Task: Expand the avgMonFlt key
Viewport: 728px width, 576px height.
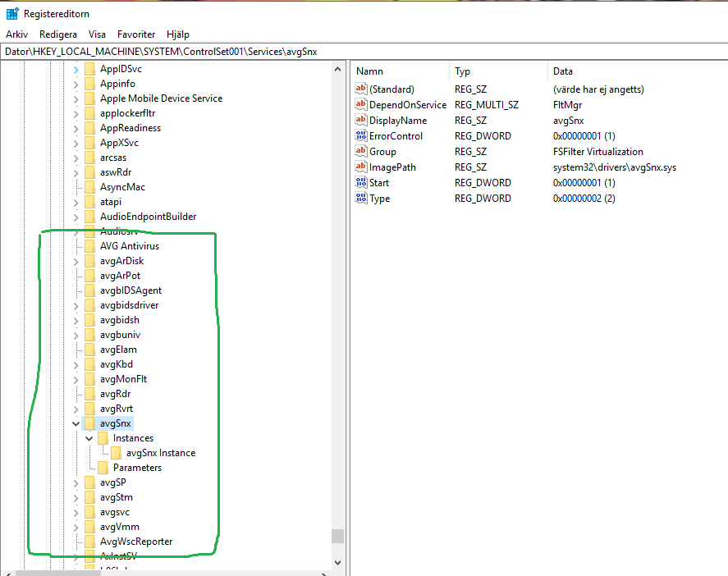Action: point(76,380)
